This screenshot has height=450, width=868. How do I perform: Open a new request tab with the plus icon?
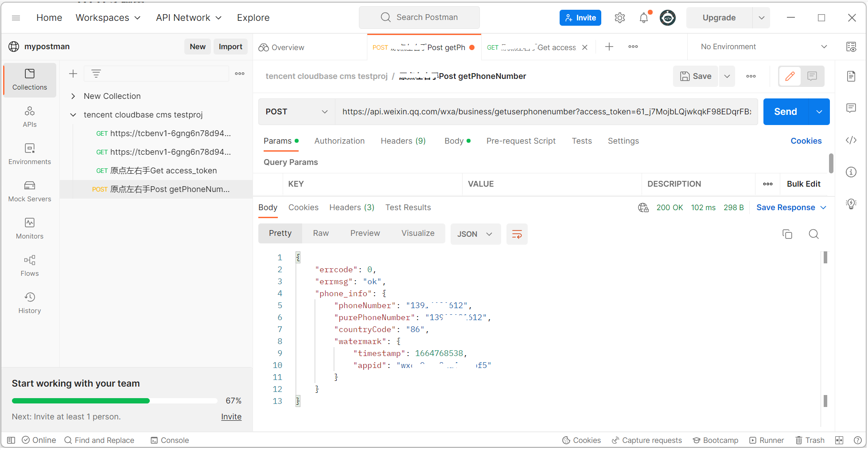pos(609,47)
